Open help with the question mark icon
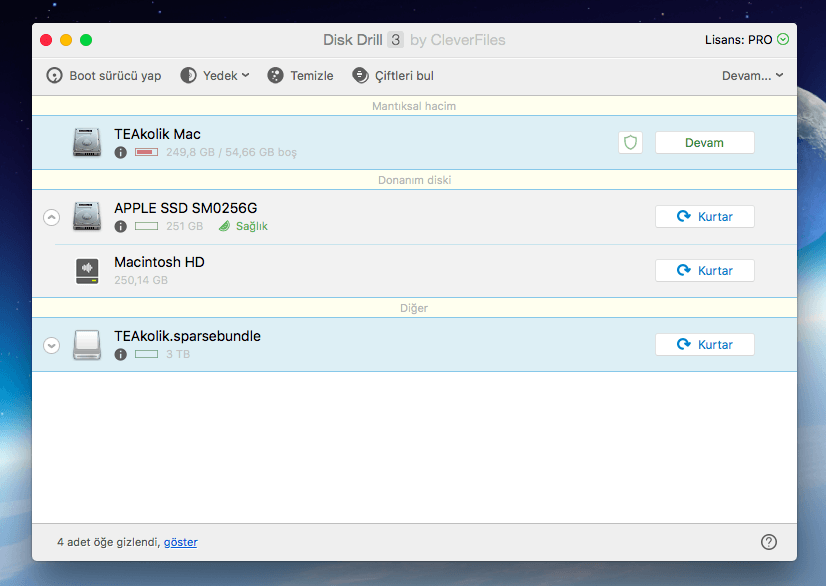This screenshot has height=586, width=826. point(769,542)
